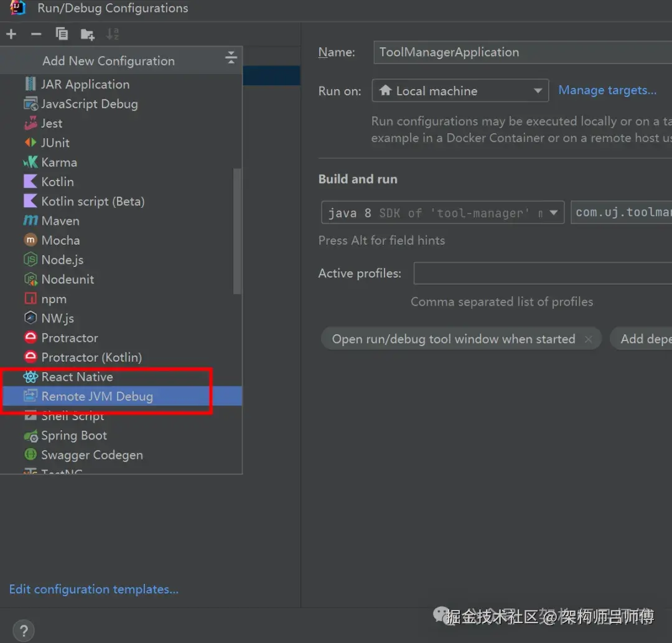672x643 pixels.
Task: Click the Maven icon
Action: click(x=30, y=221)
